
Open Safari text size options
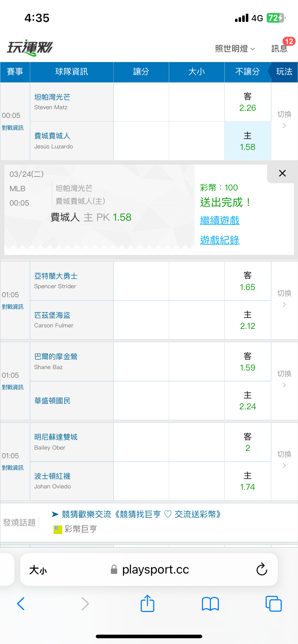point(38,570)
